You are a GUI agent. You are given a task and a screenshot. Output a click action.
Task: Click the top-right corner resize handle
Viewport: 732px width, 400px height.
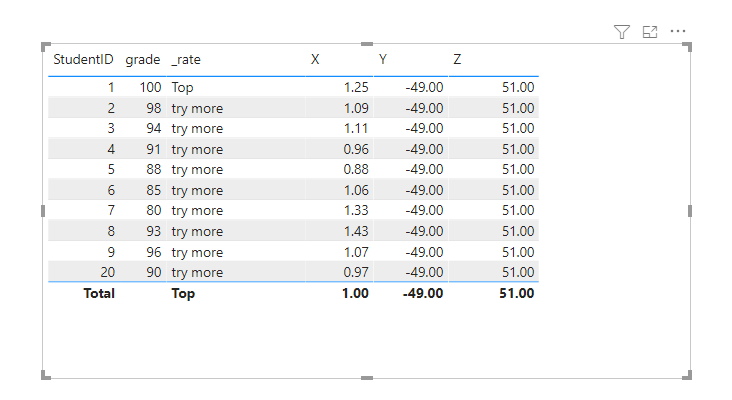687,47
